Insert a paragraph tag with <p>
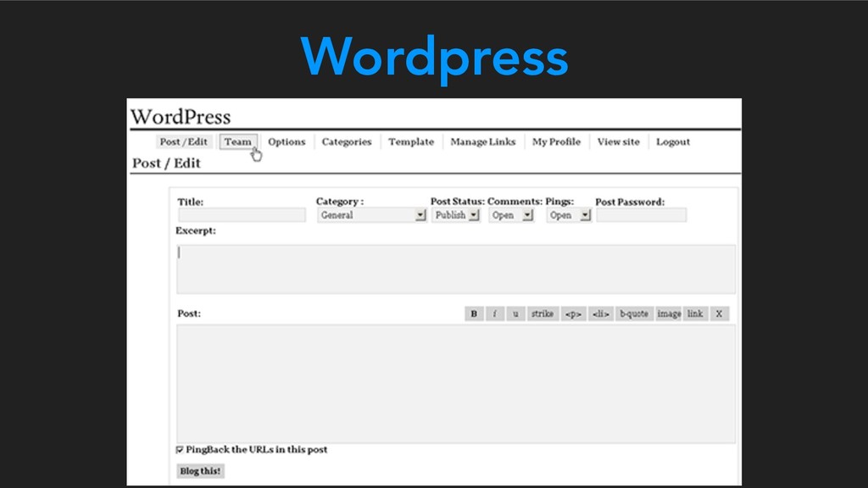The image size is (868, 488). (574, 313)
